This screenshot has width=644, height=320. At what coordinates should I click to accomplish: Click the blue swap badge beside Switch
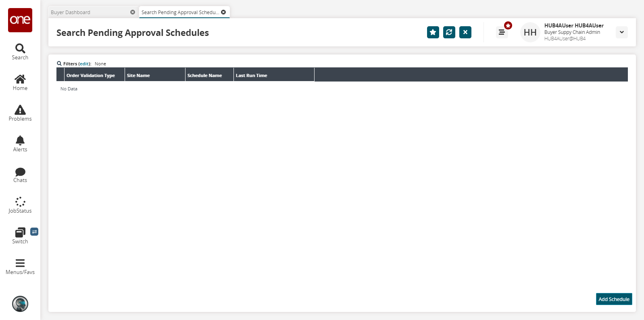click(x=34, y=232)
